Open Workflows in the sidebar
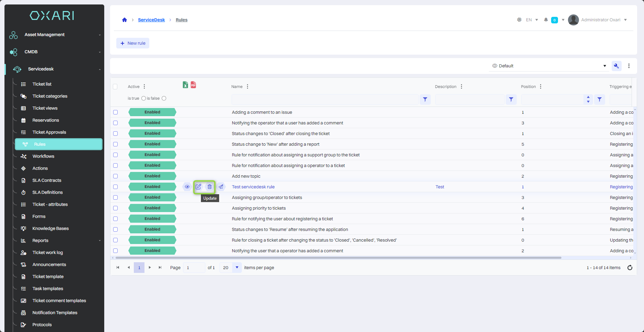The height and width of the screenshot is (332, 644). [43, 156]
